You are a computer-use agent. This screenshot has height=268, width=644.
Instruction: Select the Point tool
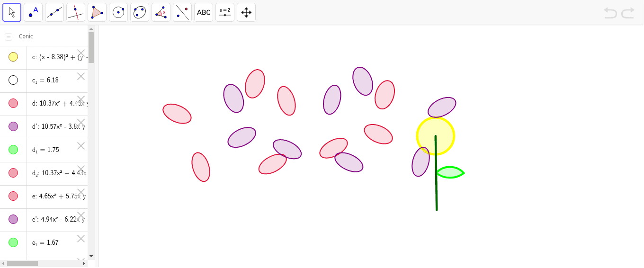pyautogui.click(x=33, y=12)
